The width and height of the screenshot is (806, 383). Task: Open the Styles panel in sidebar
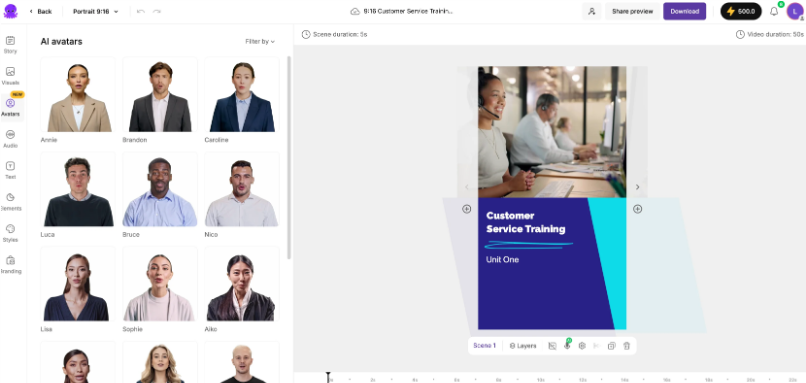click(x=10, y=233)
